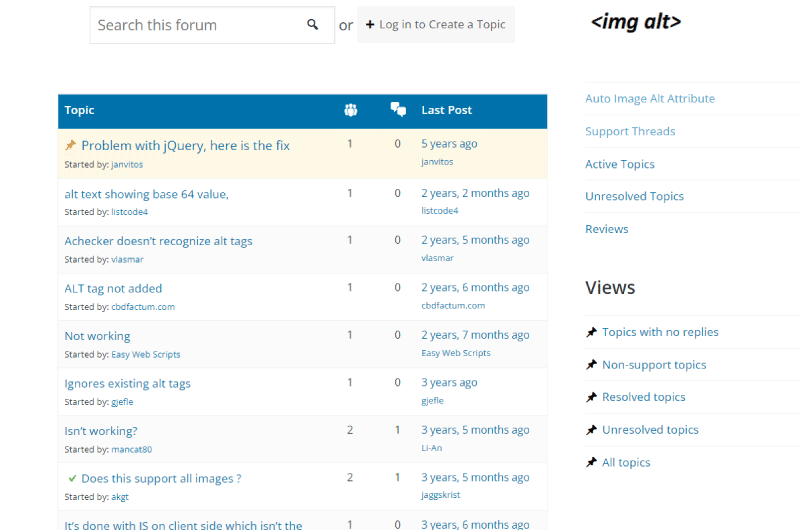Open topic 'alt text showing base 64 value,'
This screenshot has height=530, width=800.
coord(146,194)
